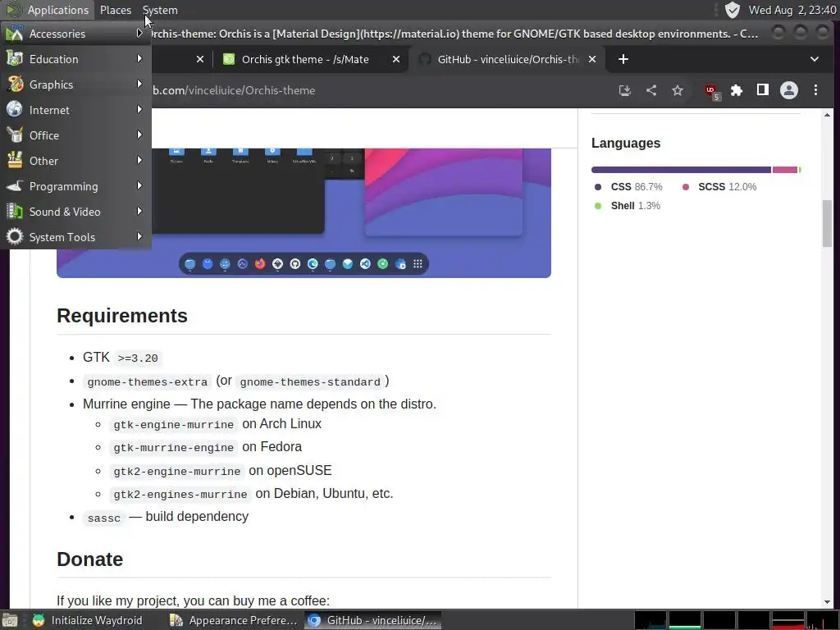Close the Orchis gtk theme tab
The height and width of the screenshot is (630, 840).
click(x=396, y=59)
